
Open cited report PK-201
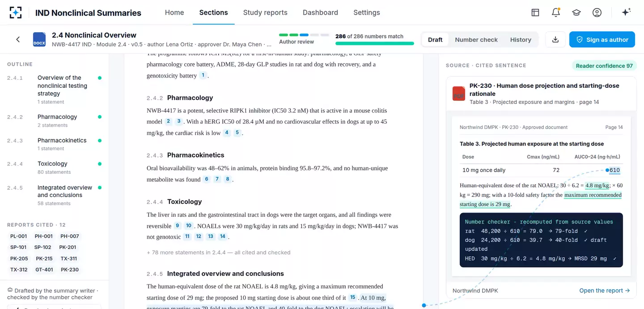coord(68,247)
